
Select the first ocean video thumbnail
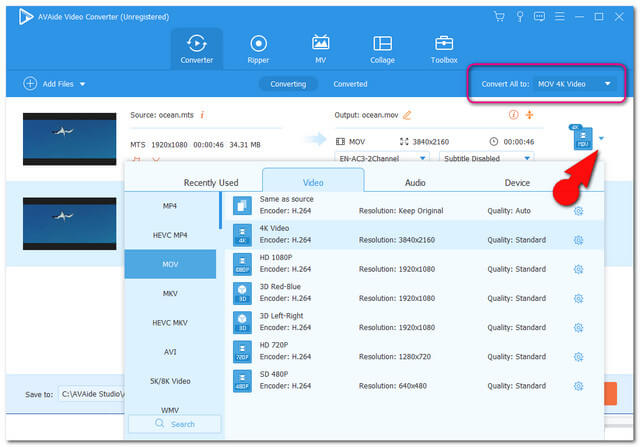pos(69,139)
